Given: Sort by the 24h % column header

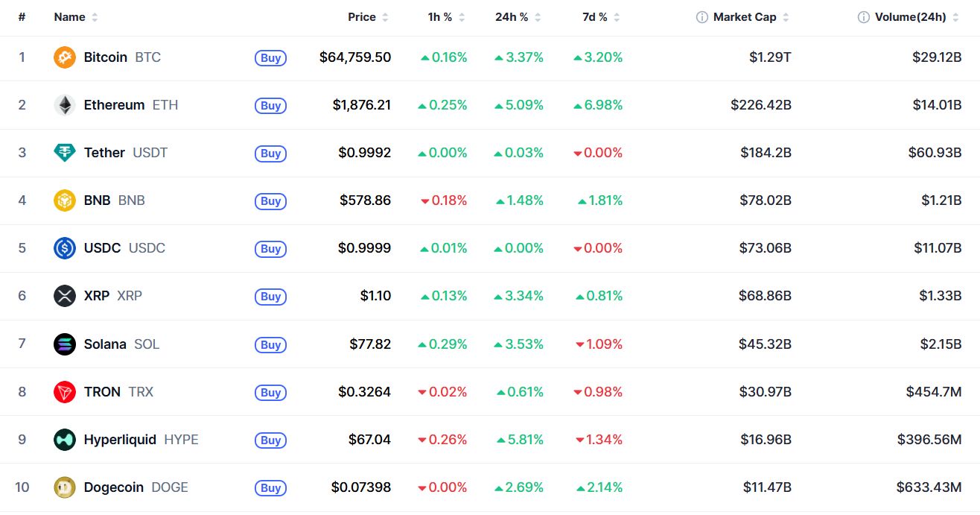Looking at the screenshot, I should [518, 17].
